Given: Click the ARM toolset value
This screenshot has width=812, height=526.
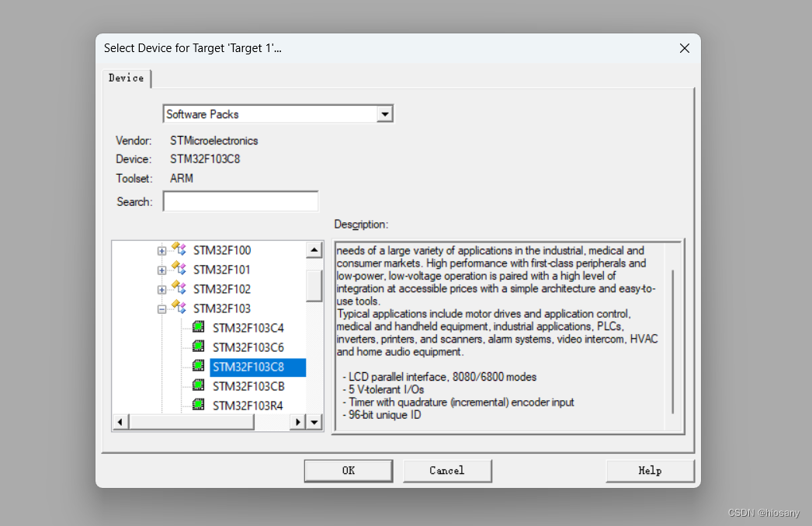Looking at the screenshot, I should point(181,178).
